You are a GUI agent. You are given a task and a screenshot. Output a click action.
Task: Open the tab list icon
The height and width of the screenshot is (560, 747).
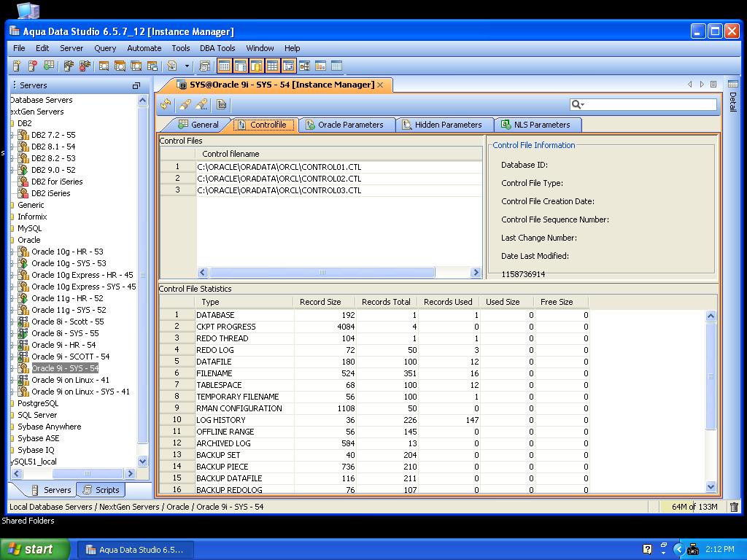(713, 85)
